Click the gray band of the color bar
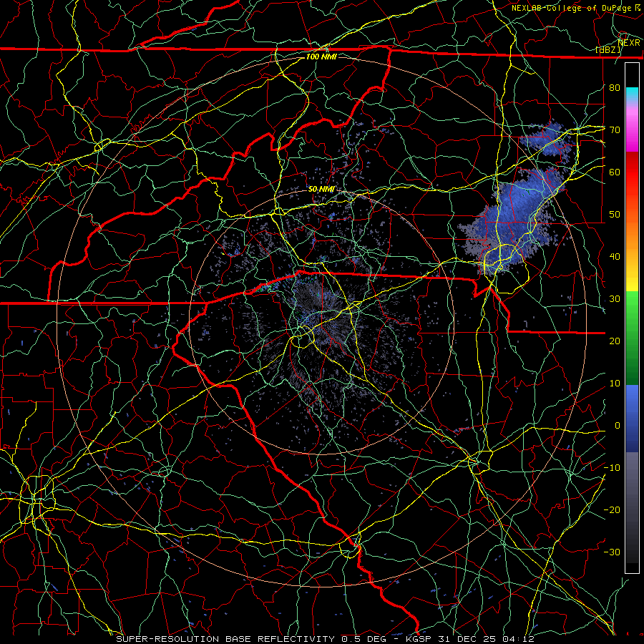 click(x=632, y=507)
